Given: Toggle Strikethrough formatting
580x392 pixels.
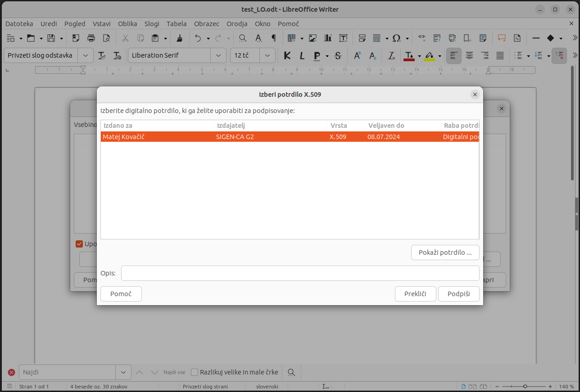Looking at the screenshot, I should click(x=338, y=56).
